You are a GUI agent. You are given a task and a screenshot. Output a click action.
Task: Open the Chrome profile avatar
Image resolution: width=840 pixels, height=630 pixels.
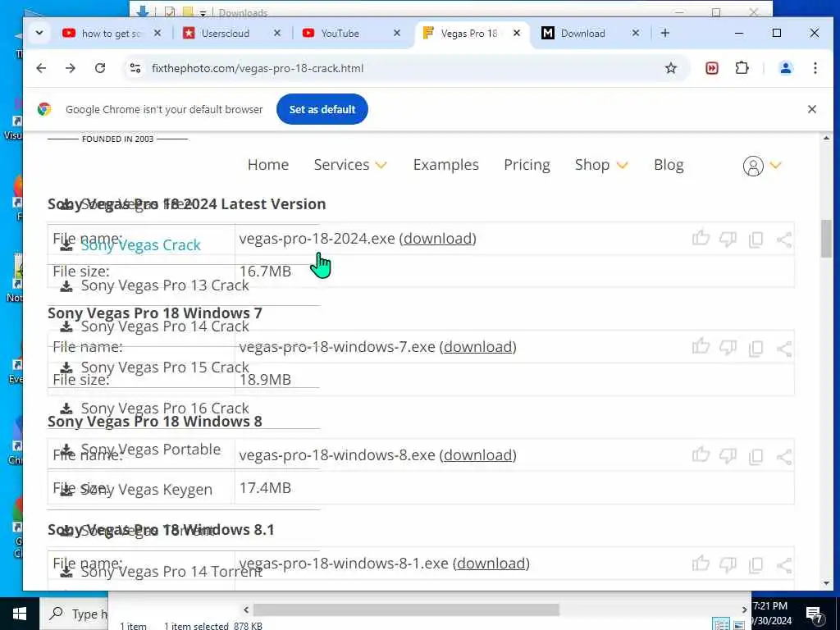[786, 68]
